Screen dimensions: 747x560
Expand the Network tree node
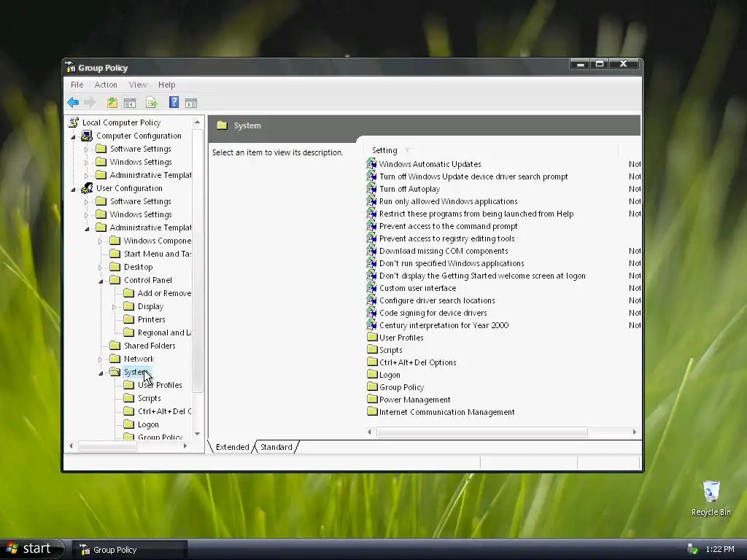coord(100,359)
